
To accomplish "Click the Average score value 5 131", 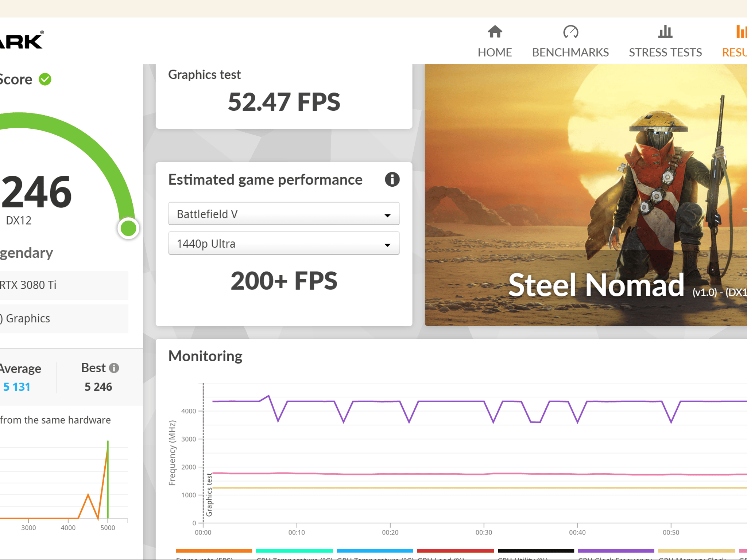I will pos(16,387).
